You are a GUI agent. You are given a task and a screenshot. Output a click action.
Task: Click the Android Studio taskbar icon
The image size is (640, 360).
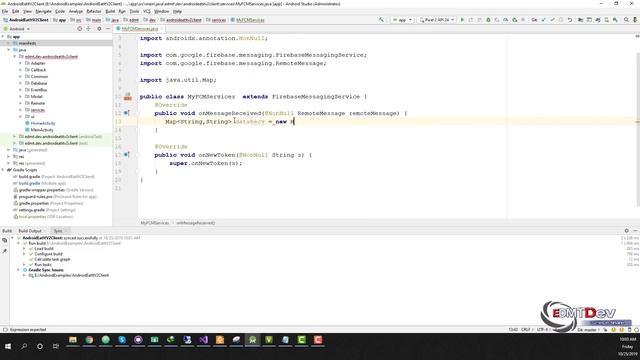[x=252, y=340]
